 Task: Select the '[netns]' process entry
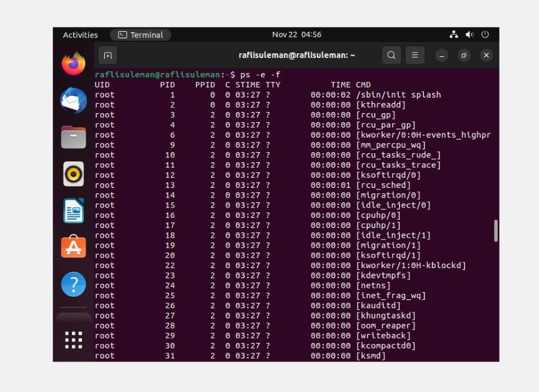373,285
